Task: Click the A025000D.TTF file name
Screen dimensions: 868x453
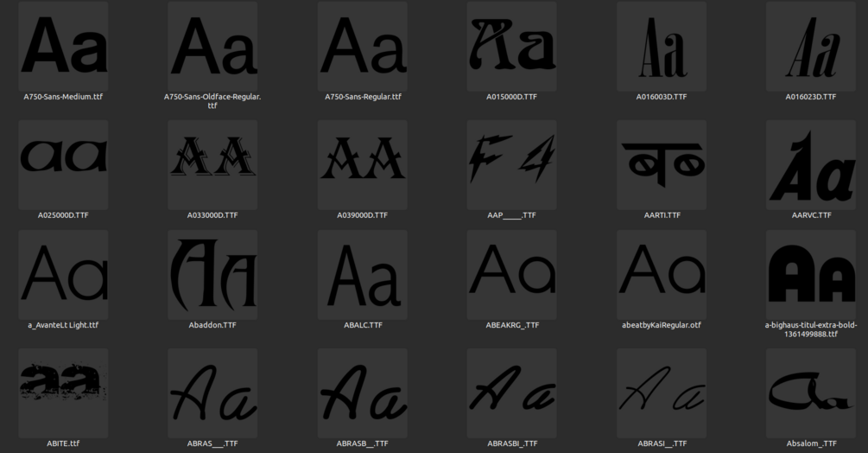Action: [63, 215]
